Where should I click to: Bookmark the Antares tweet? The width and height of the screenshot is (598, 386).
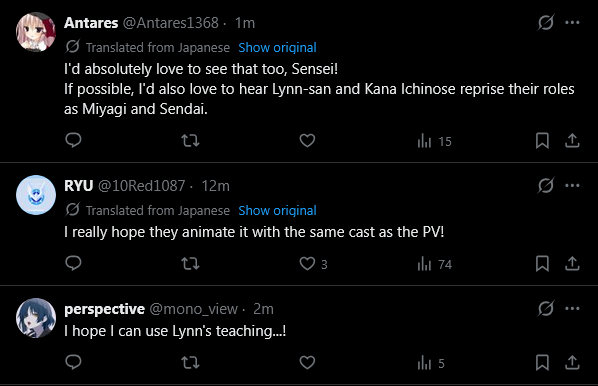point(542,140)
